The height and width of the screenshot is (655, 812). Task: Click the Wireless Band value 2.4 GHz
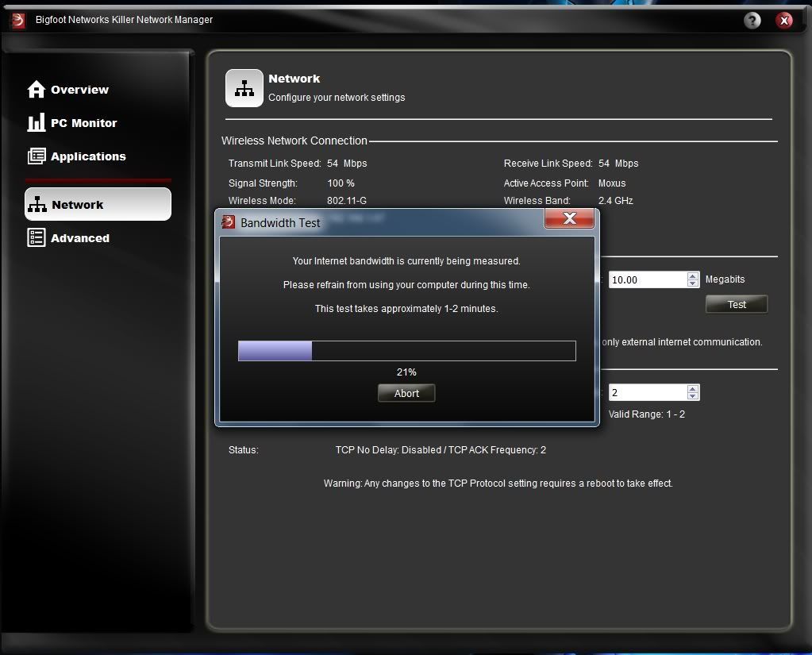[615, 201]
